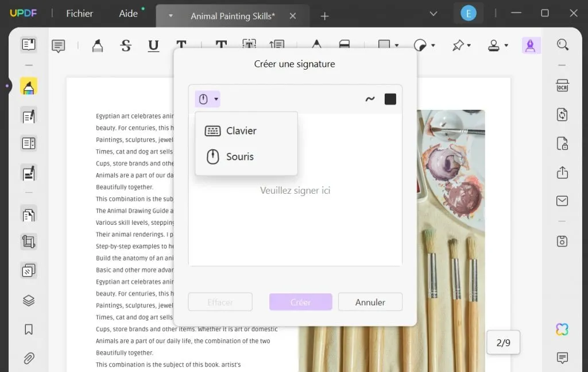Screen dimensions: 588x372
Task: Open the user account avatar E
Action: 469,14
